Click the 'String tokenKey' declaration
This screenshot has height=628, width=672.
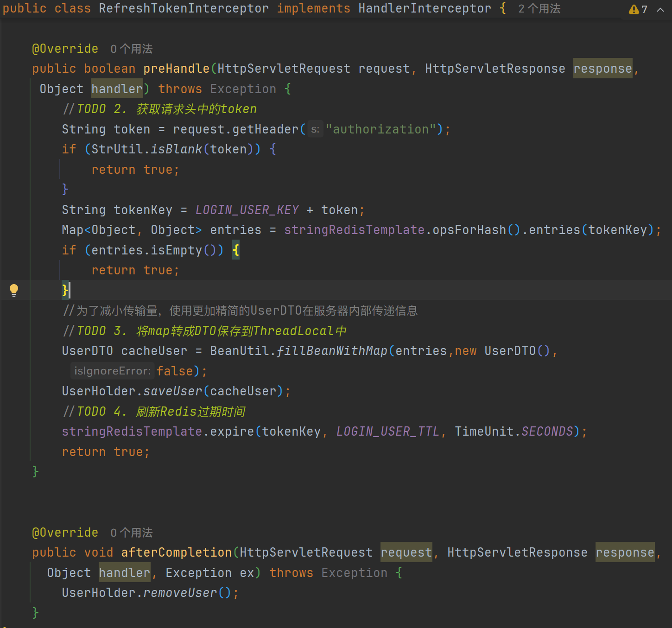pos(117,210)
